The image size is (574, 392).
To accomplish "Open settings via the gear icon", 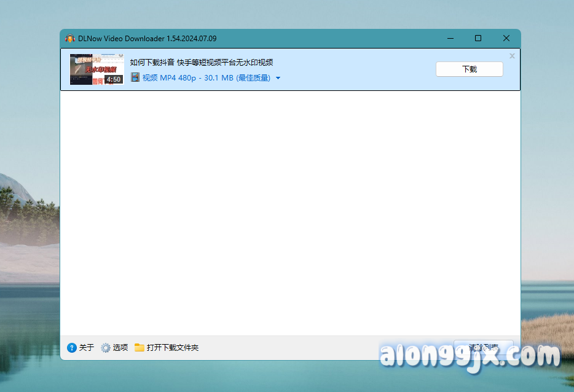I will [106, 348].
